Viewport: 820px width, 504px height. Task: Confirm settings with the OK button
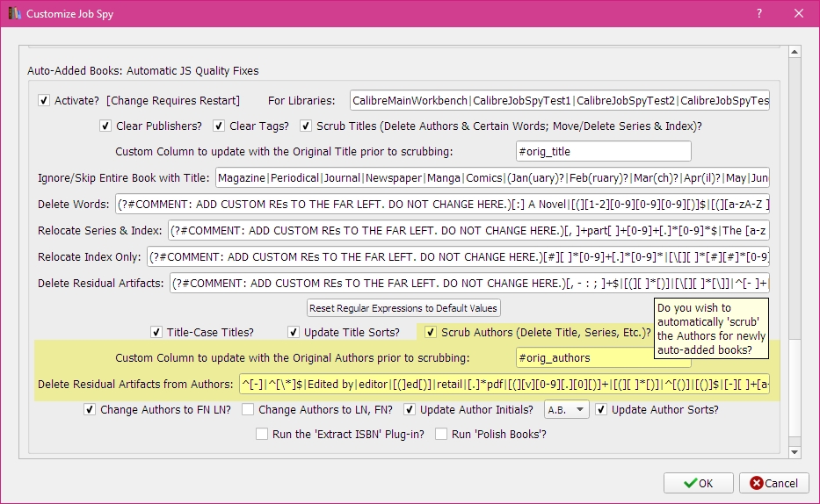[698, 483]
